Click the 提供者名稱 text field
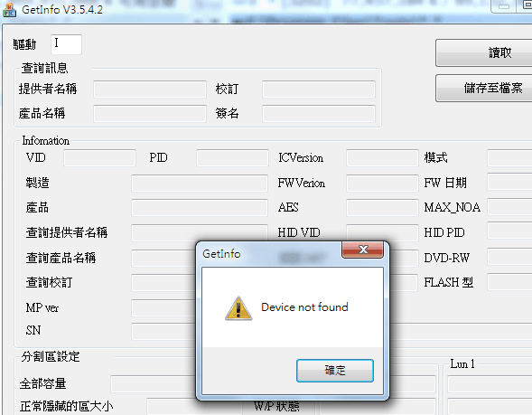This screenshot has height=415, width=532. pos(150,89)
